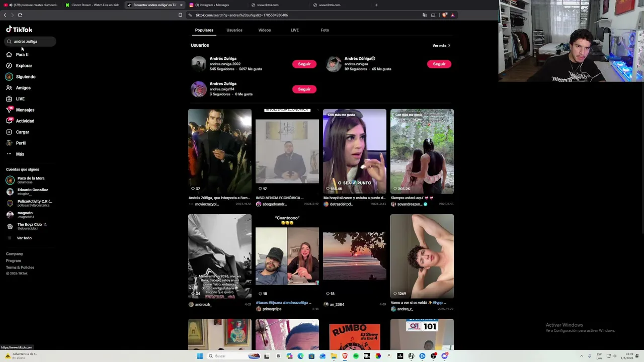Open PoliceActivity C.R account
The image size is (644, 362).
[29, 203]
